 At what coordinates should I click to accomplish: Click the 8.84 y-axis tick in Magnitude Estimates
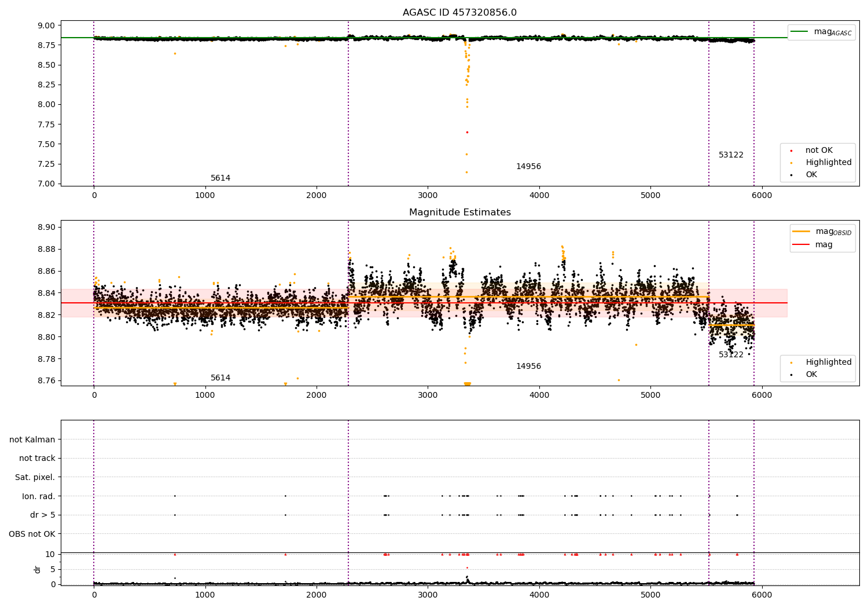[x=46, y=293]
